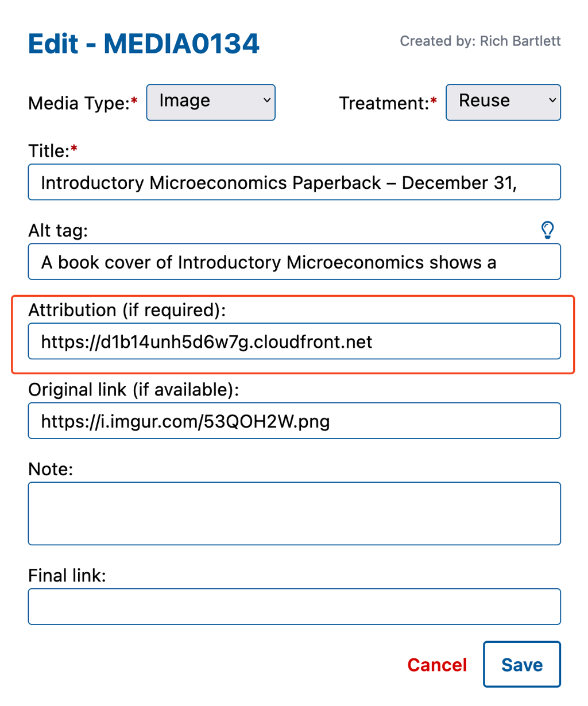Screen dimensions: 588x706
Task: Click the Final link input box
Action: click(294, 606)
